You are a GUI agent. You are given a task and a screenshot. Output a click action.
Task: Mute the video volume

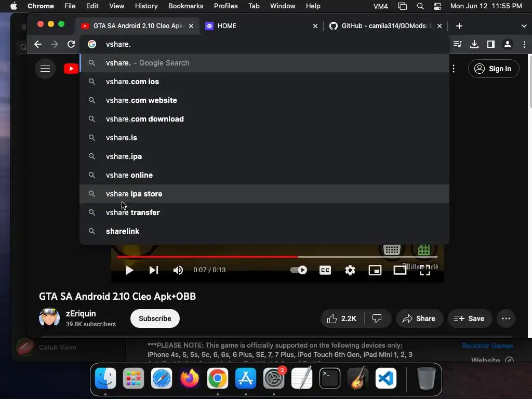coord(178,270)
